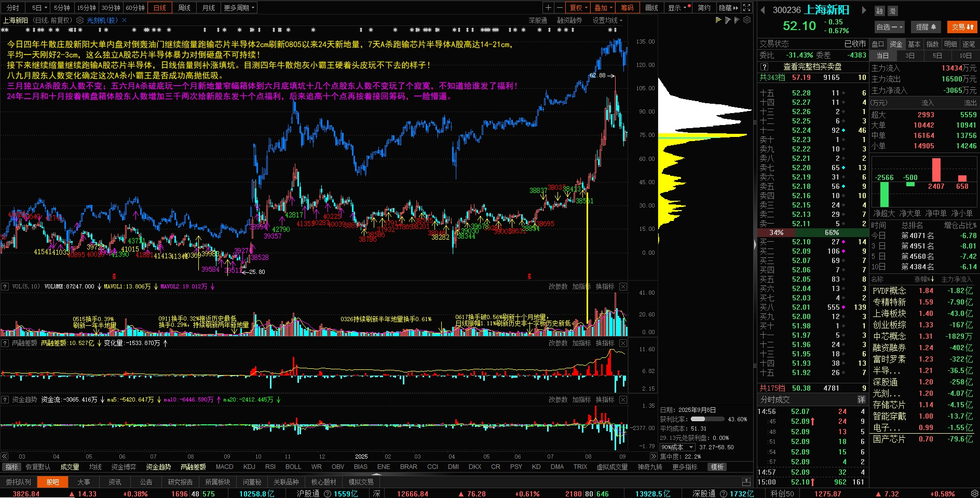
Task: Set a price alert with 提醒 bell
Action: [x=926, y=27]
